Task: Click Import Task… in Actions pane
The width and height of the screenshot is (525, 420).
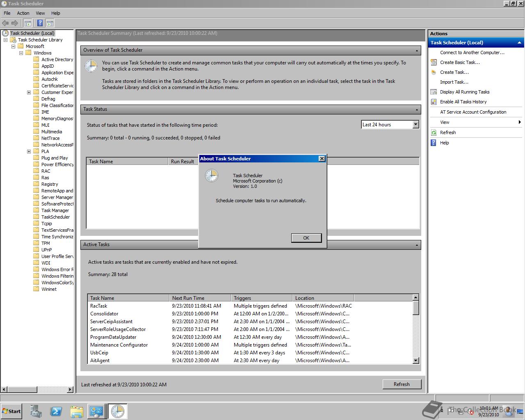Action: point(454,82)
